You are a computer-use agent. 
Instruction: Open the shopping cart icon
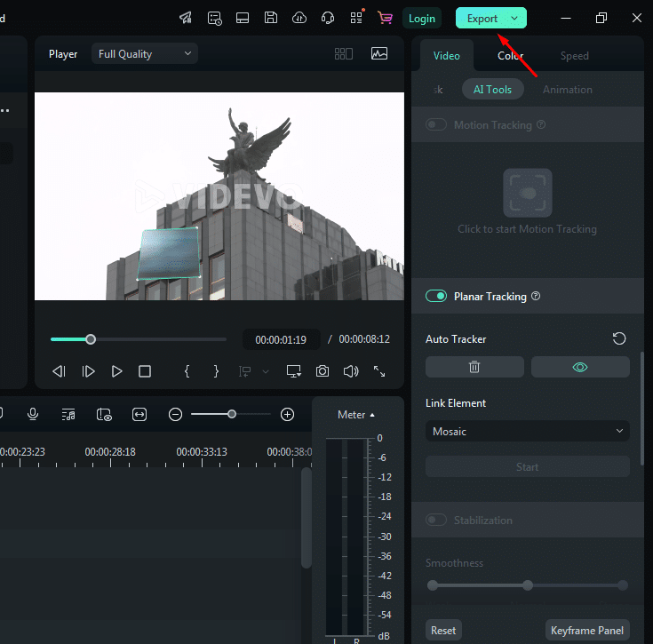(385, 18)
